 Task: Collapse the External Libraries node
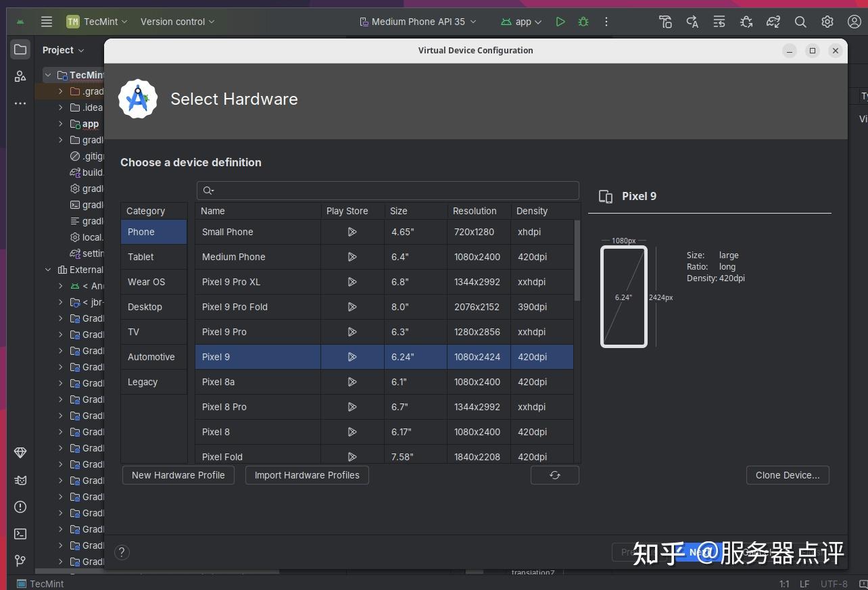tap(48, 270)
